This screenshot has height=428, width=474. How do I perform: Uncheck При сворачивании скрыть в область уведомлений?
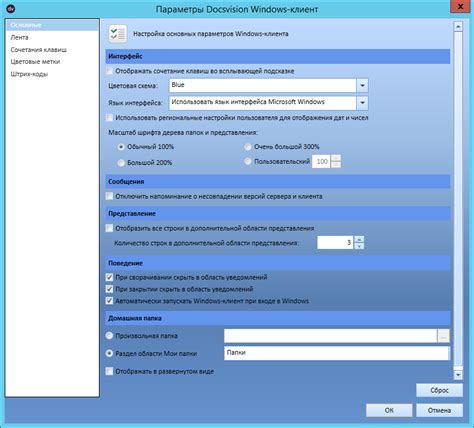click(109, 277)
